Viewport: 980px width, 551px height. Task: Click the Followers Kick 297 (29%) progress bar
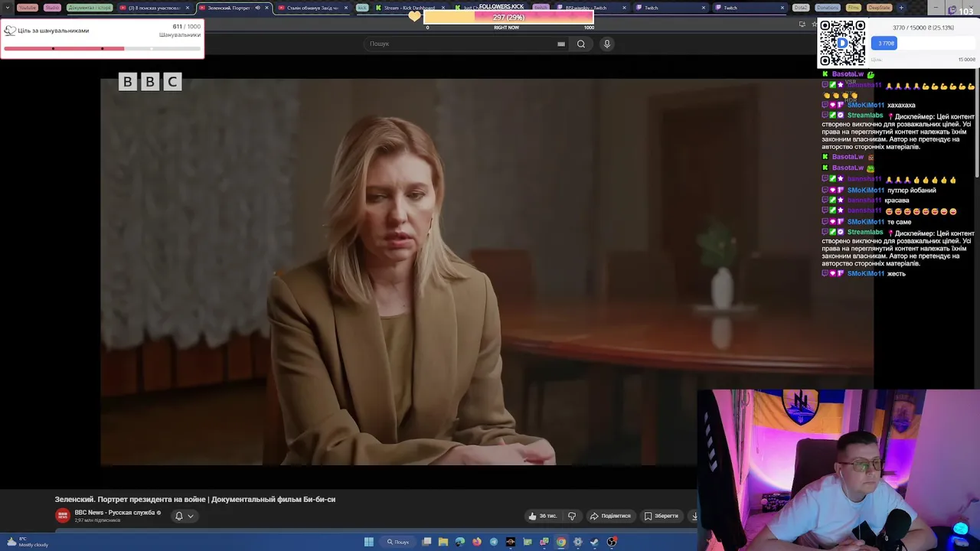click(508, 17)
